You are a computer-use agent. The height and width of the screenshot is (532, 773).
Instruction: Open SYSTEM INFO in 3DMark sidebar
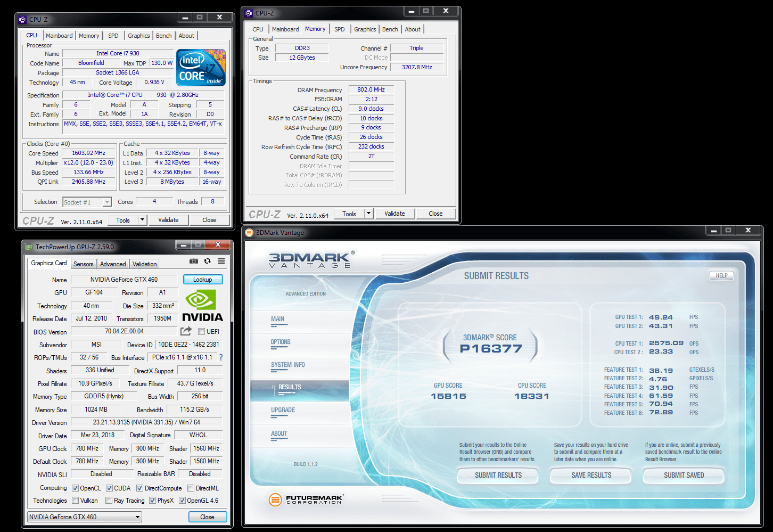288,365
